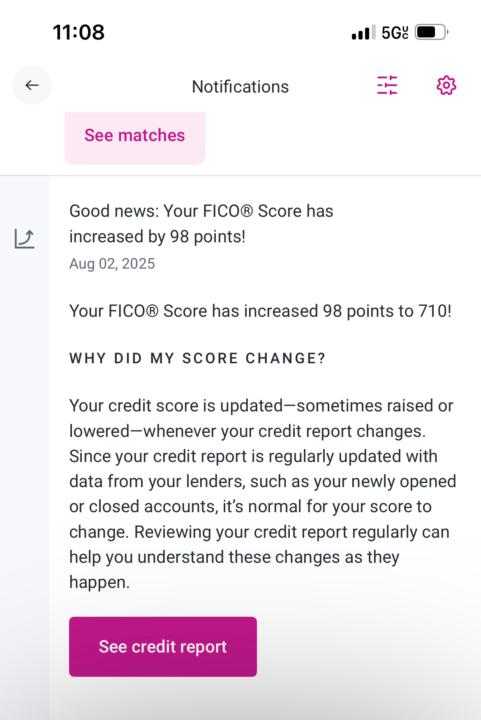This screenshot has height=720, width=481.
Task: Open the FICO Score increased notification headline
Action: [x=201, y=224]
